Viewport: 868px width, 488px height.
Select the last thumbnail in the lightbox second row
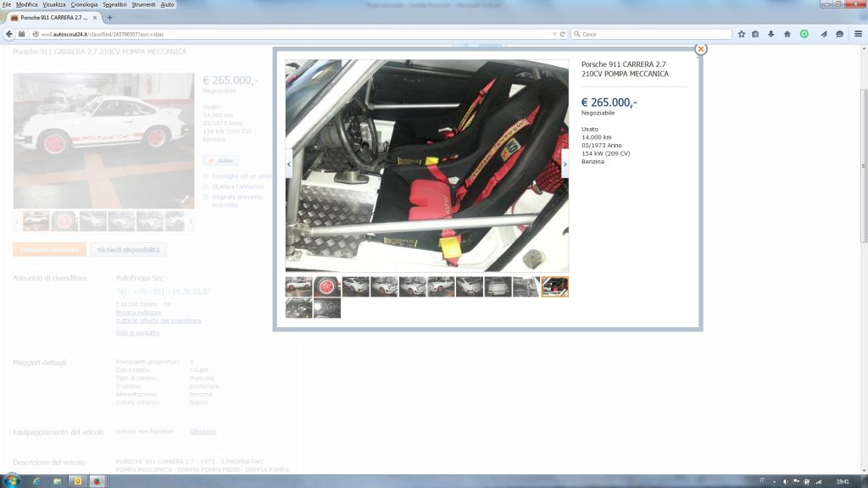[327, 308]
